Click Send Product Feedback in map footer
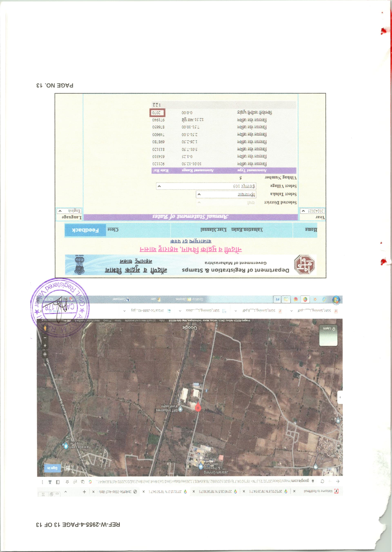 [87, 321]
